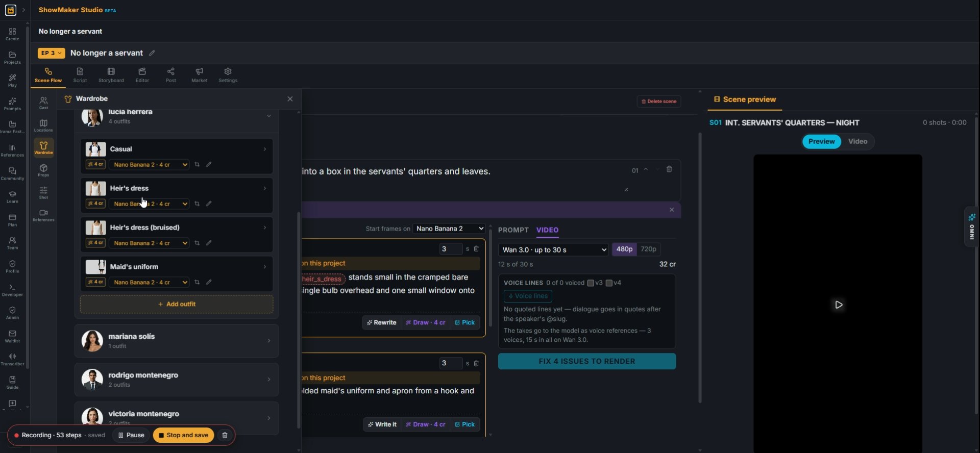Delete the first 3-second shot card
The height and width of the screenshot is (453, 980).
(x=476, y=249)
